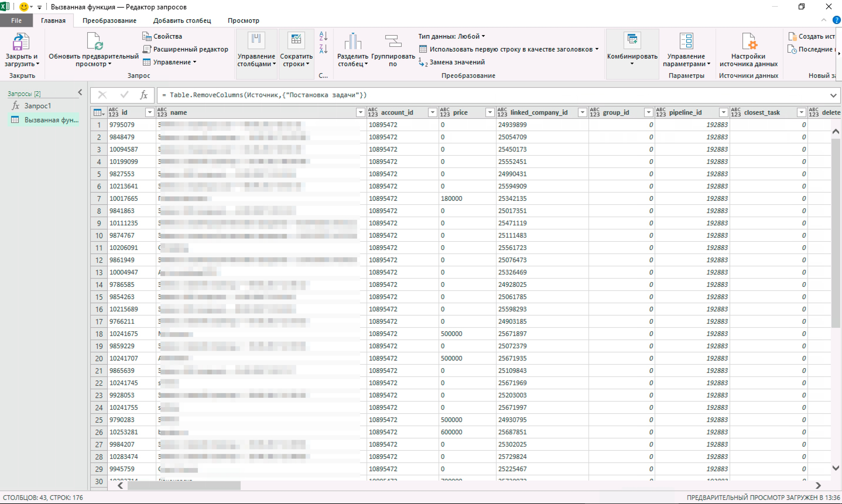The image size is (842, 504).
Task: Open the File tab
Action: coord(16,20)
